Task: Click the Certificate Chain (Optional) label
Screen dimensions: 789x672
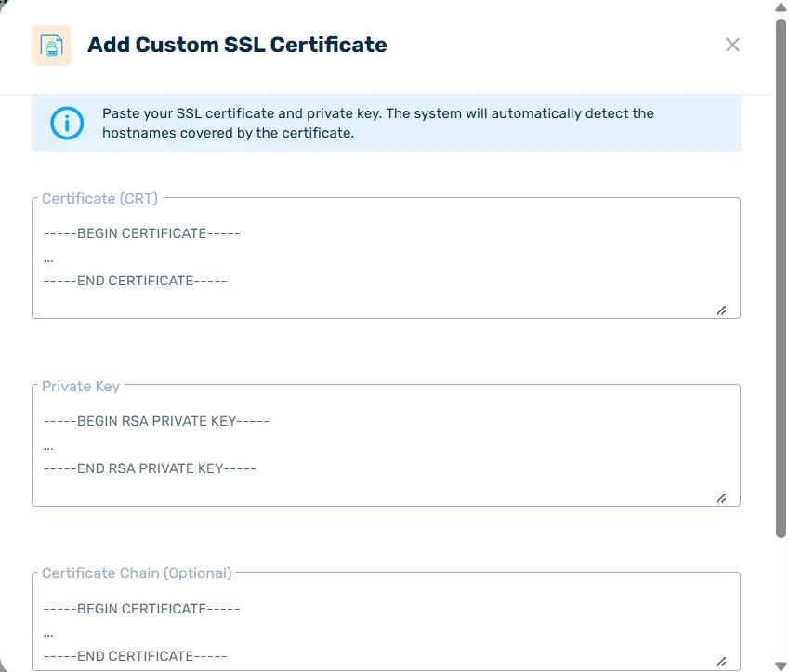Action: pyautogui.click(x=137, y=573)
